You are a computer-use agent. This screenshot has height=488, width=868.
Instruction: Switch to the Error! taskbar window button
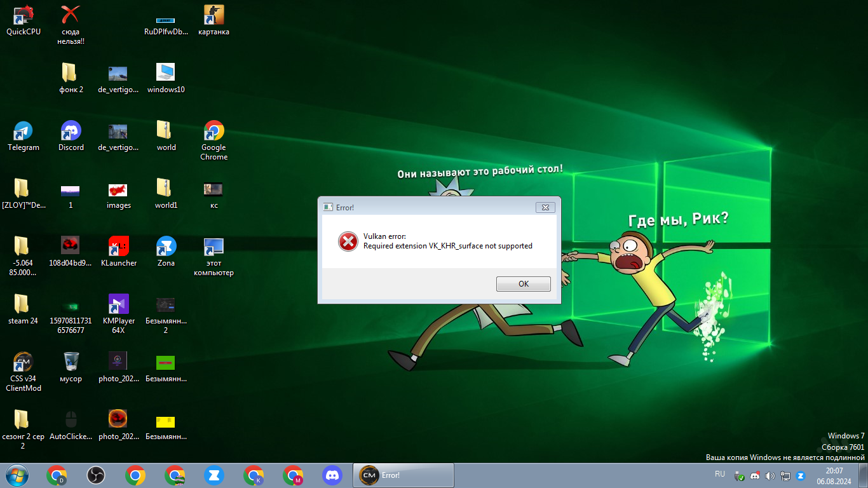click(x=403, y=475)
